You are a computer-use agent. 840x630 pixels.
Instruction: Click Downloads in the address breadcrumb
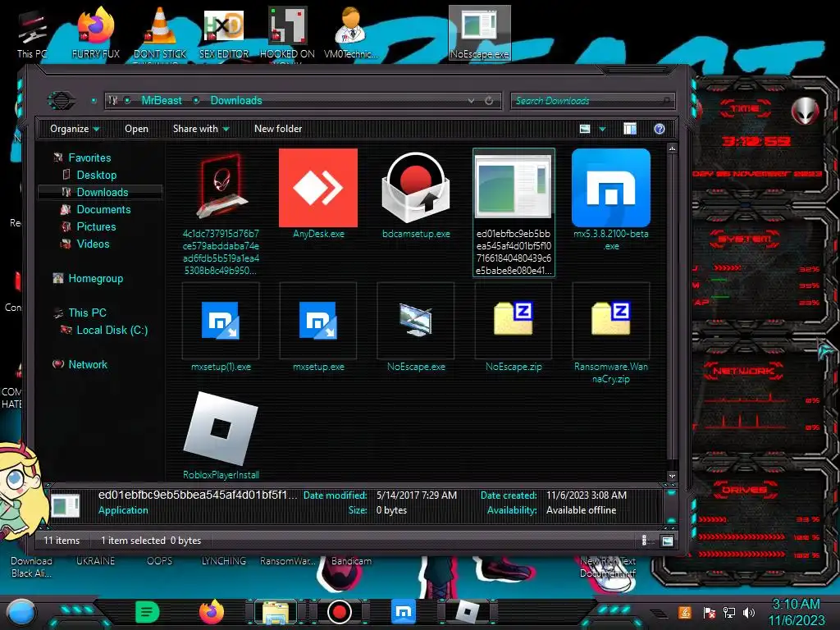coord(236,100)
